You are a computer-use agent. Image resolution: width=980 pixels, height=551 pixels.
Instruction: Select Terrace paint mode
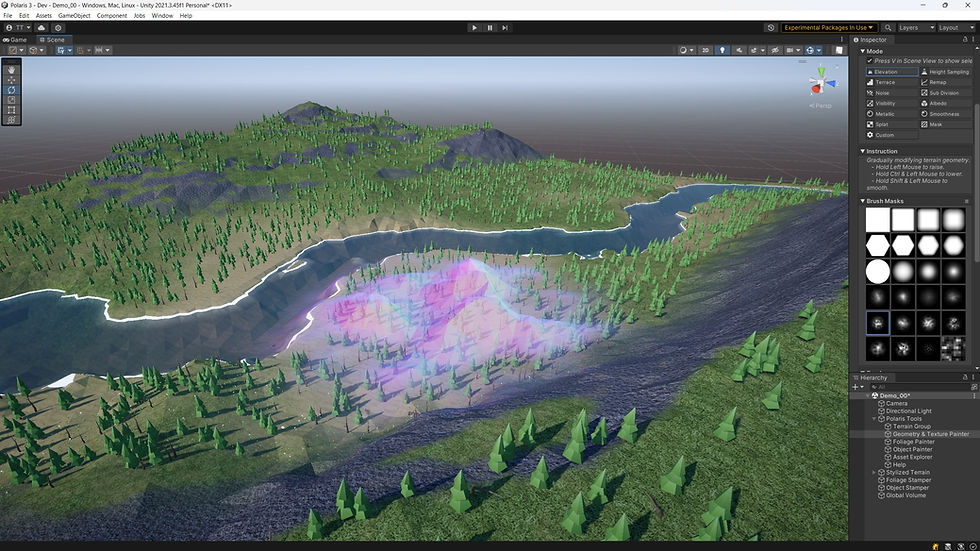click(x=892, y=82)
